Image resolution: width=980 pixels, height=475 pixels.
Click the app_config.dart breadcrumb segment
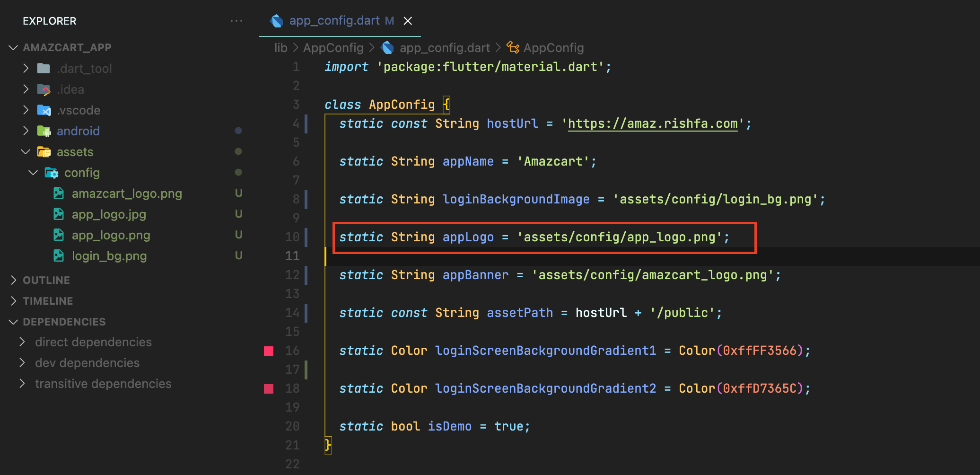pyautogui.click(x=445, y=48)
